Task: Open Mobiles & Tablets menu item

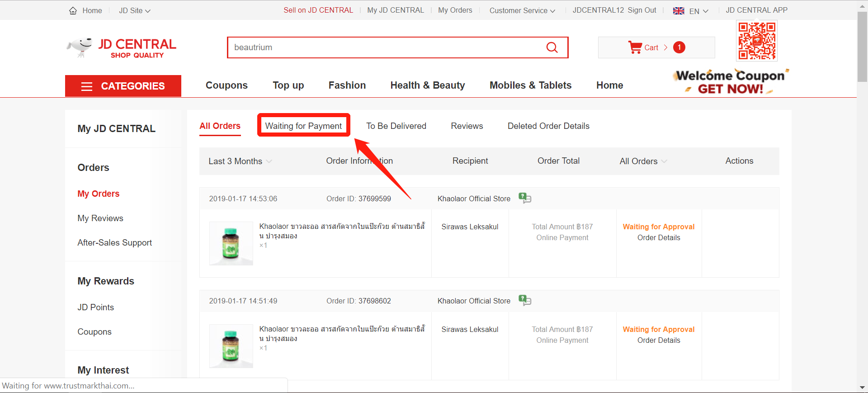Action: click(x=531, y=85)
